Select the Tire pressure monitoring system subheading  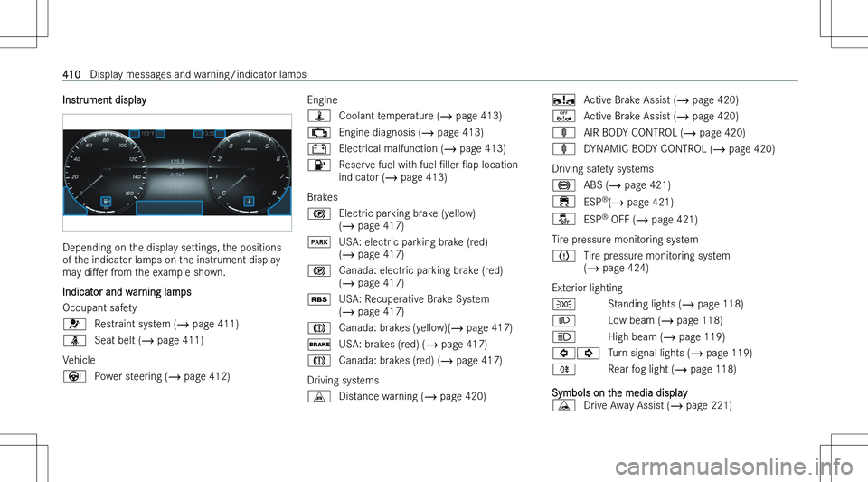tap(625, 240)
